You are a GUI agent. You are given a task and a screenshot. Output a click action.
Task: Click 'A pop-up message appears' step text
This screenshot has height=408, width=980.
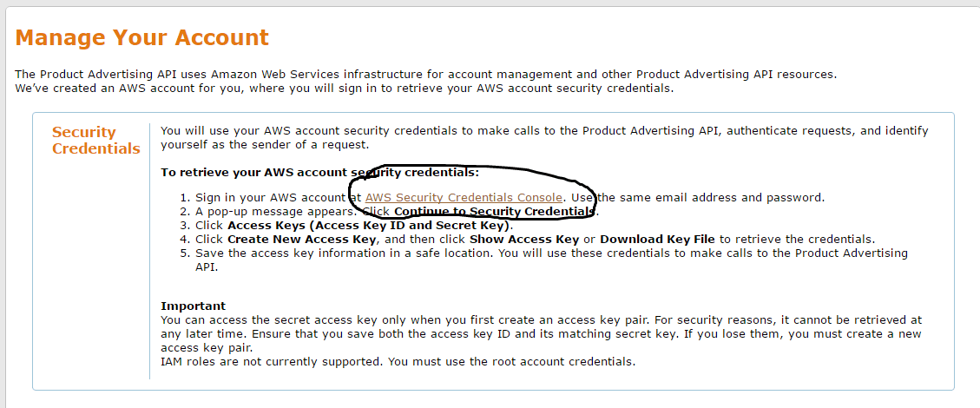tap(277, 211)
